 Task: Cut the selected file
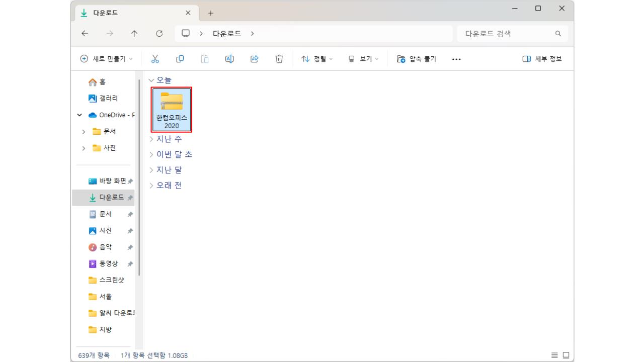pyautogui.click(x=155, y=58)
